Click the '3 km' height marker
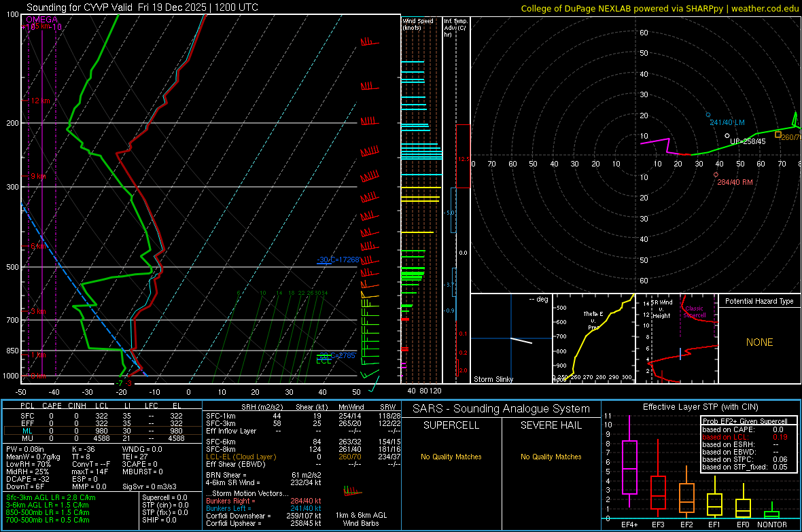The width and height of the screenshot is (802, 532). tap(38, 311)
